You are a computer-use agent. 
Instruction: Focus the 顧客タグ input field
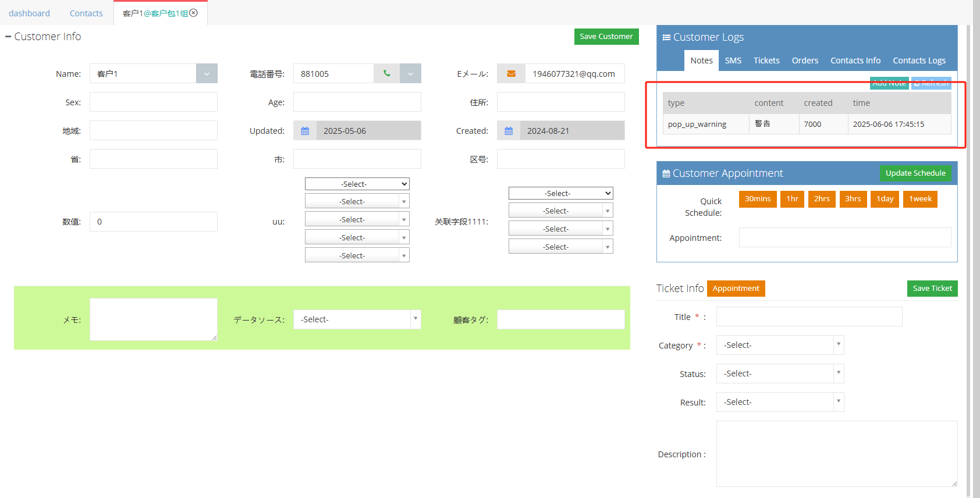[561, 319]
